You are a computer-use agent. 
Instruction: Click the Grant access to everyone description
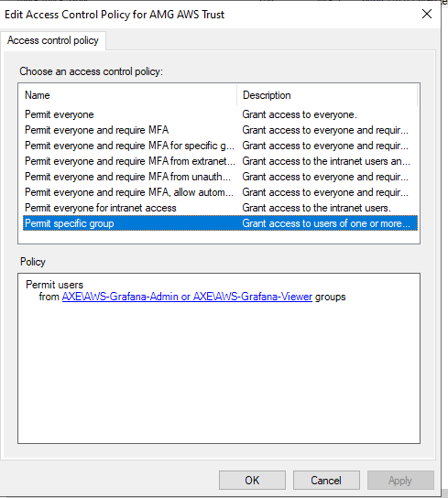[300, 114]
